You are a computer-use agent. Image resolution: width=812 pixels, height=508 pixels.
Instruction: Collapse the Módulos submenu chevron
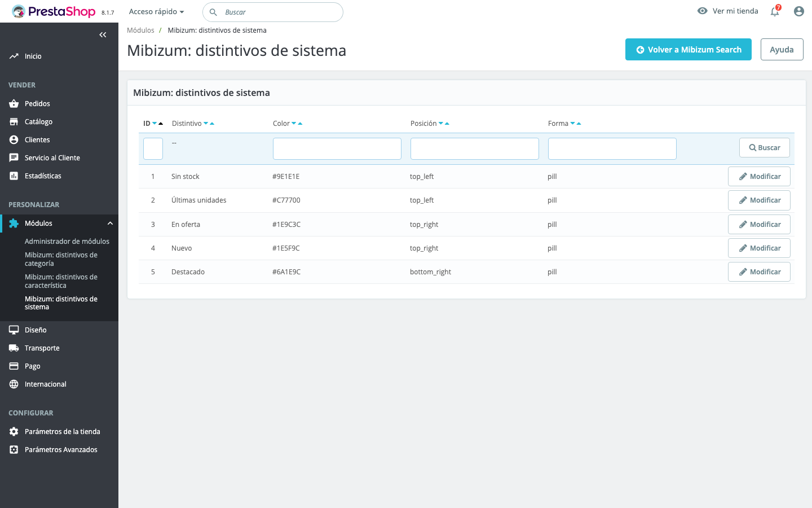pyautogui.click(x=111, y=224)
